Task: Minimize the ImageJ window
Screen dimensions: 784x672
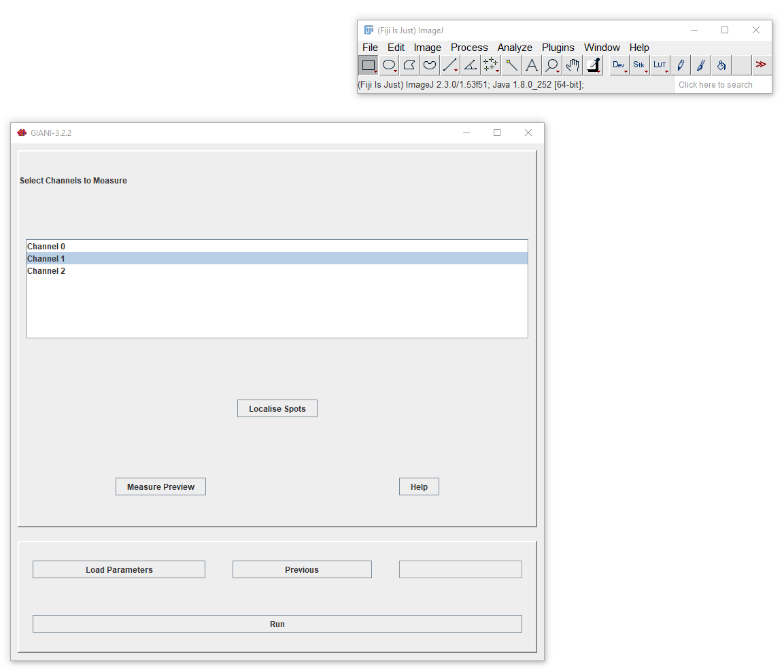Action: coord(694,31)
